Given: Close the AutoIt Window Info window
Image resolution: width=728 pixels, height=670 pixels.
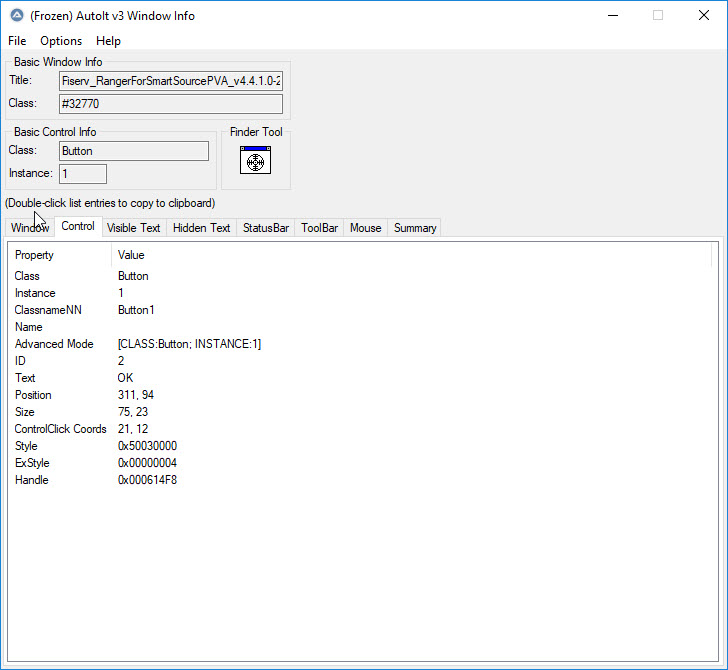Looking at the screenshot, I should (x=704, y=15).
